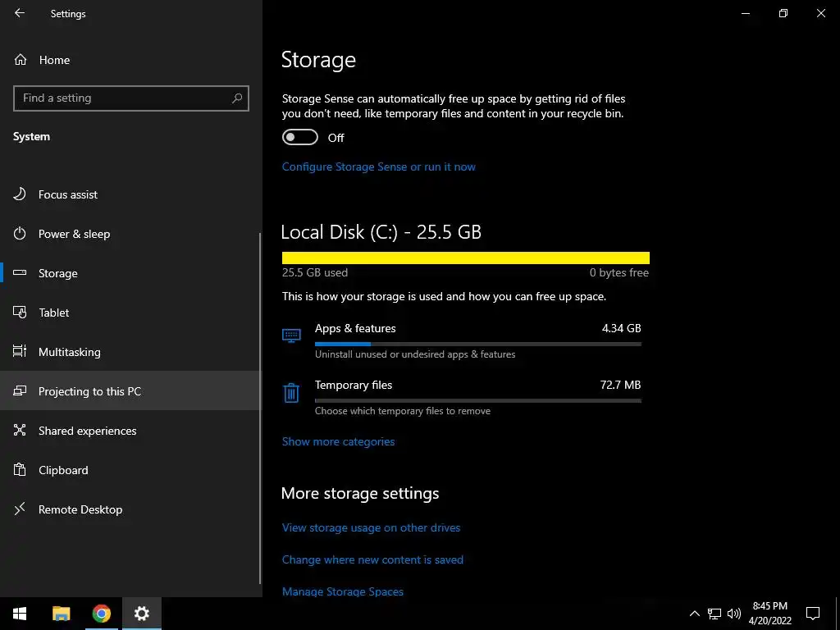Click the Shared experiences icon

tap(20, 431)
